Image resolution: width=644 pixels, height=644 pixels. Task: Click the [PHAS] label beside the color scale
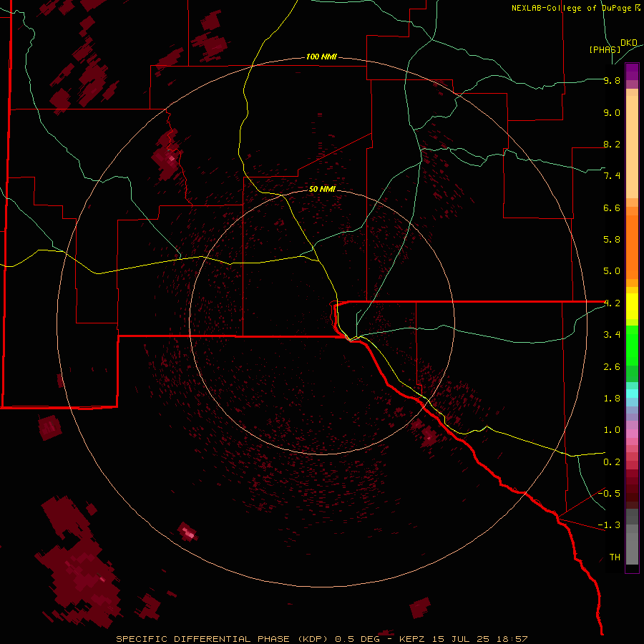(x=605, y=49)
